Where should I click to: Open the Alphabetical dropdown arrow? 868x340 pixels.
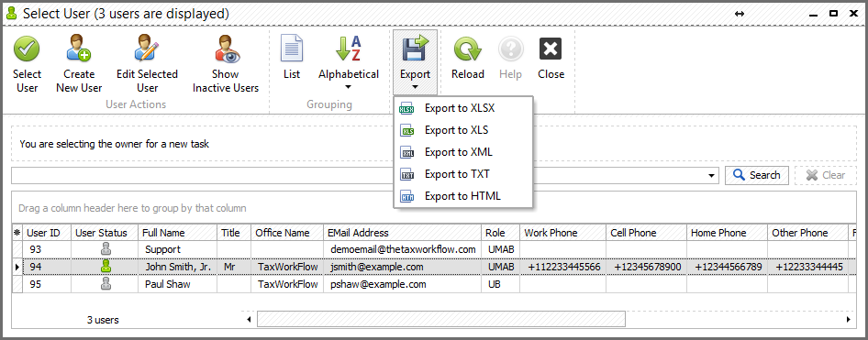coord(348,87)
